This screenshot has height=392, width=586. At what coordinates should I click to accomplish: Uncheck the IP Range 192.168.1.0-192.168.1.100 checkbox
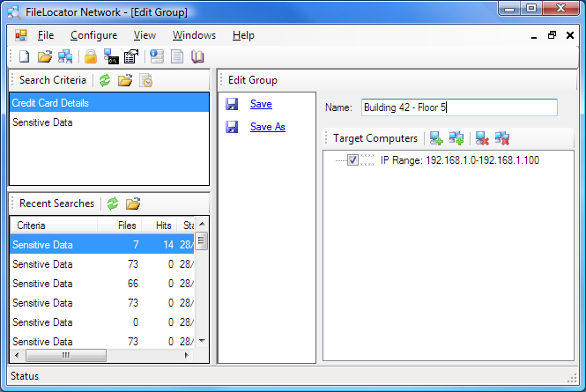pyautogui.click(x=352, y=160)
